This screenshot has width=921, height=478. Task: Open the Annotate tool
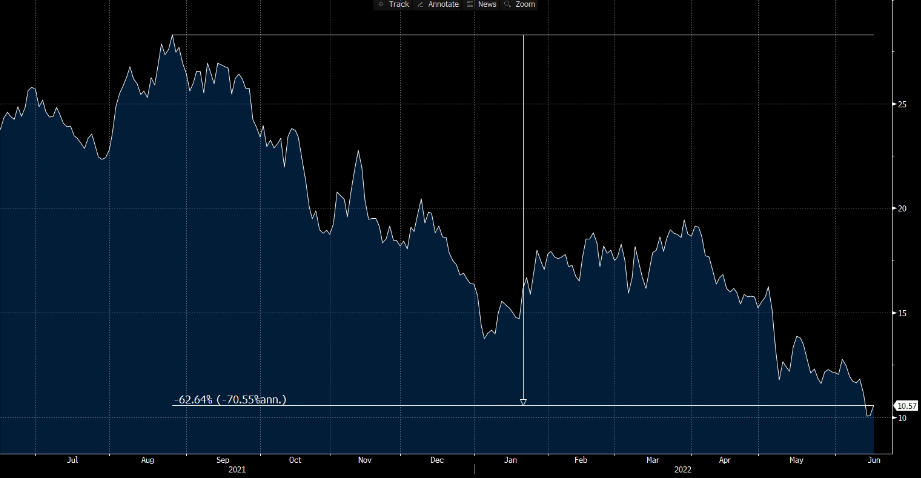click(x=438, y=4)
